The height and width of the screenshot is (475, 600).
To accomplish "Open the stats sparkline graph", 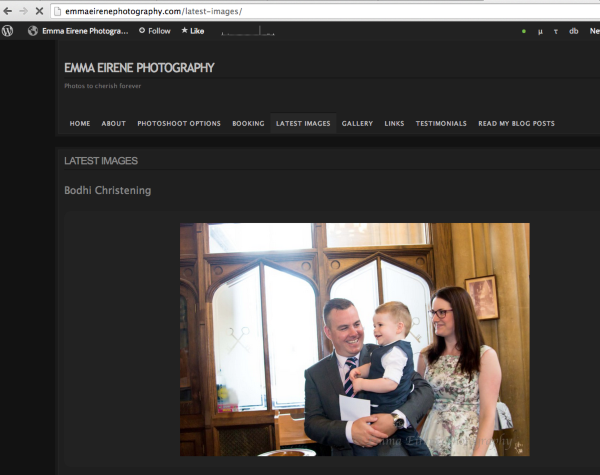I will (248, 31).
